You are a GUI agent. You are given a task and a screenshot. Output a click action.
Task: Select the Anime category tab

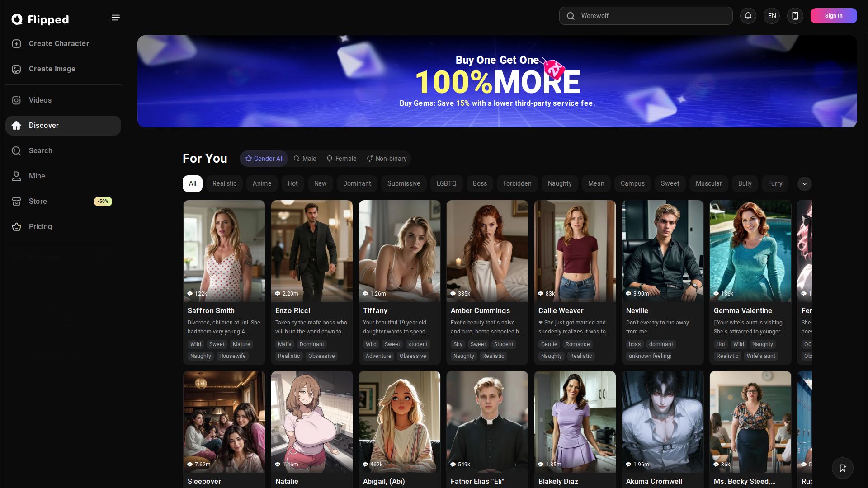point(262,183)
